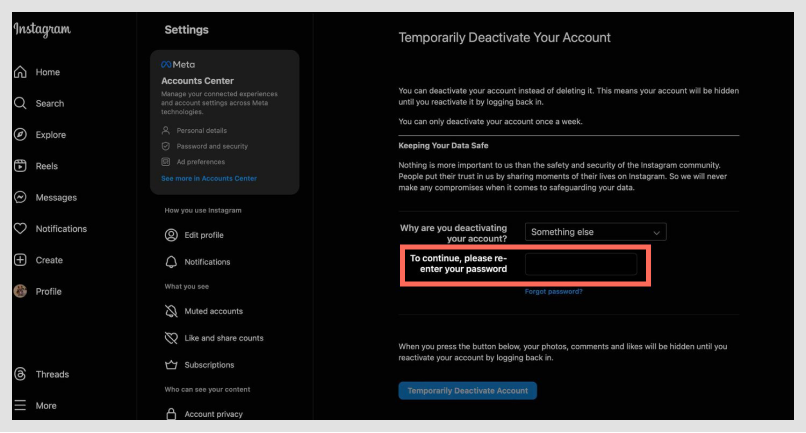Open Like and share counts settings

click(x=224, y=338)
